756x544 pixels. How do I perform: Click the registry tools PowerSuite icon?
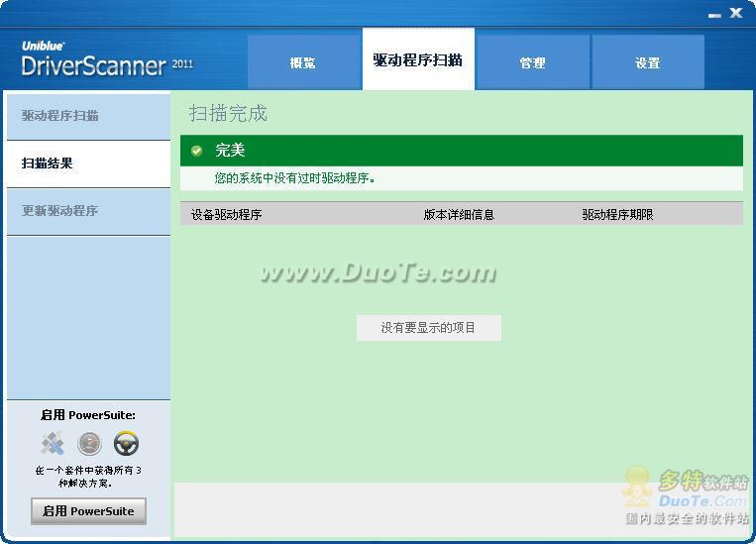(x=53, y=443)
